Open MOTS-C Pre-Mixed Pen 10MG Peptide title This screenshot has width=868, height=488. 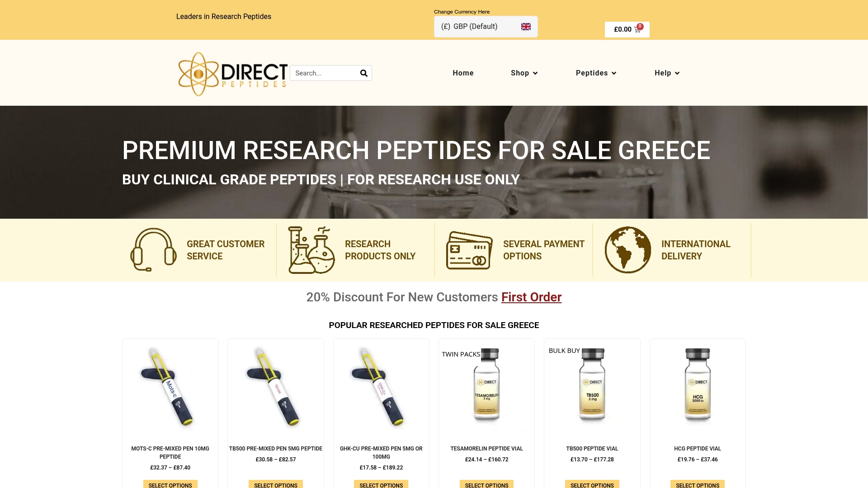[x=170, y=453]
